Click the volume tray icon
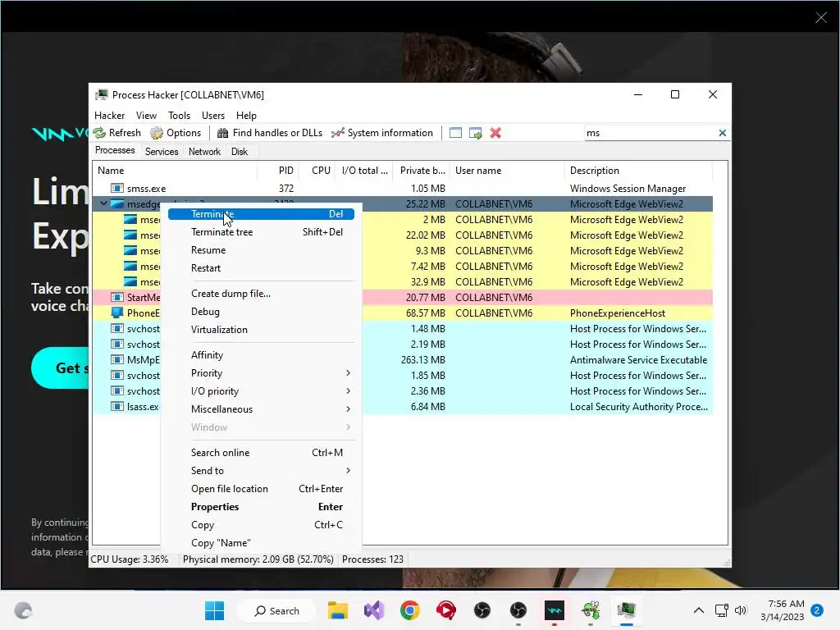Screen dimensions: 840x630 (741, 610)
